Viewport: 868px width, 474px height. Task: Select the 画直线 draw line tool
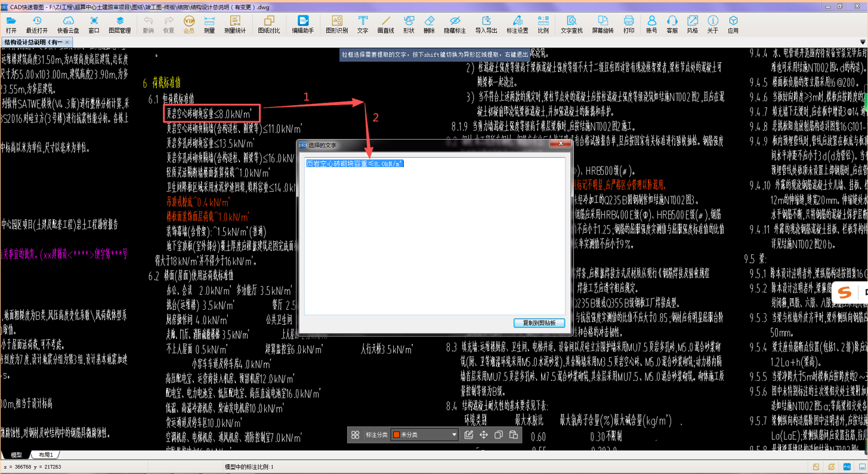pyautogui.click(x=385, y=24)
